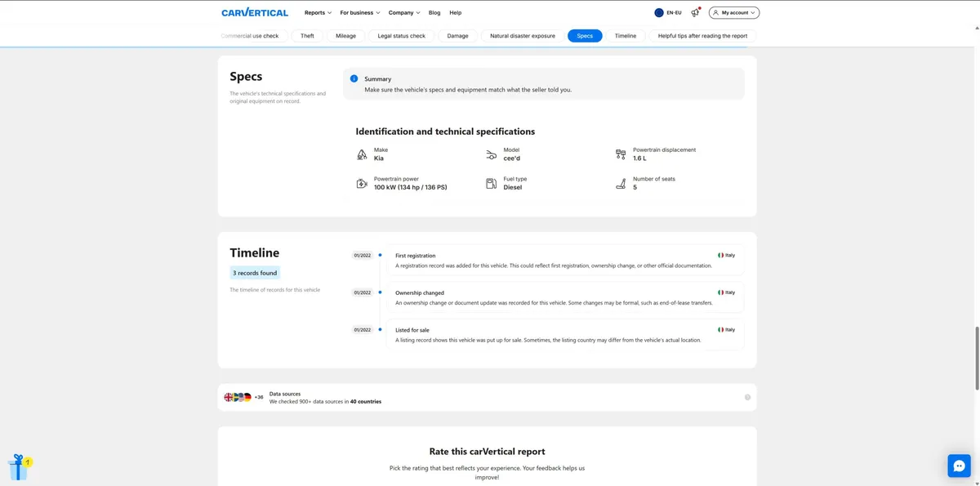Open Helpful tips after reading the report tab
The height and width of the screenshot is (486, 980).
pos(703,36)
